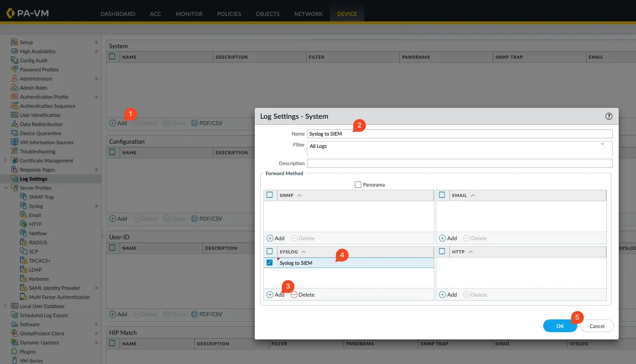
Task: Click the Delete minus icon under SYSLOG list
Action: [x=294, y=295]
